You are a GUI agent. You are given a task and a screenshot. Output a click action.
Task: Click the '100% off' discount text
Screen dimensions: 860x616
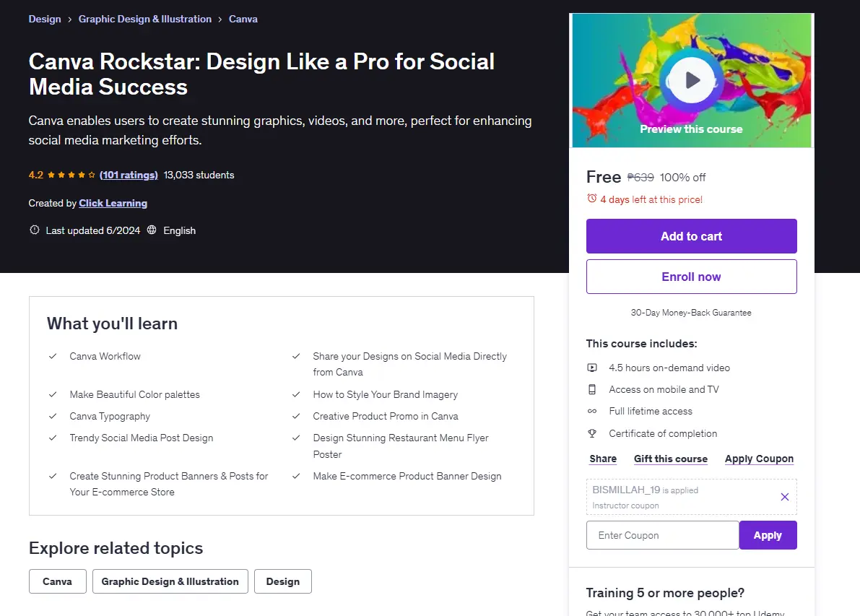pos(682,178)
